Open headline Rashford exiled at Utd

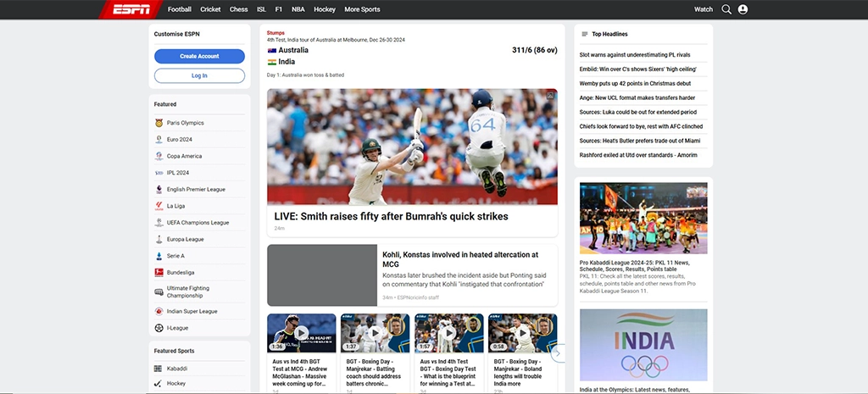click(638, 156)
